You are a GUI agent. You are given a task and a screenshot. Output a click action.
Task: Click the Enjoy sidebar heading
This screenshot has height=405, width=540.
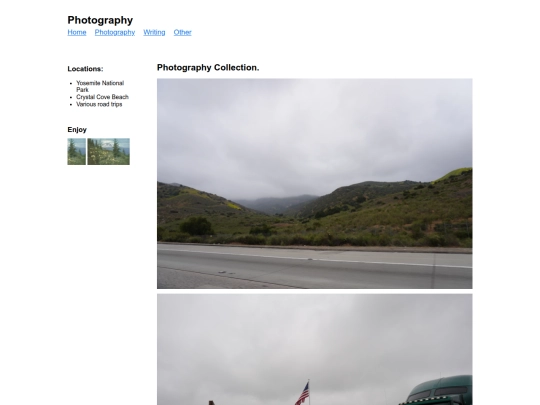point(77,130)
